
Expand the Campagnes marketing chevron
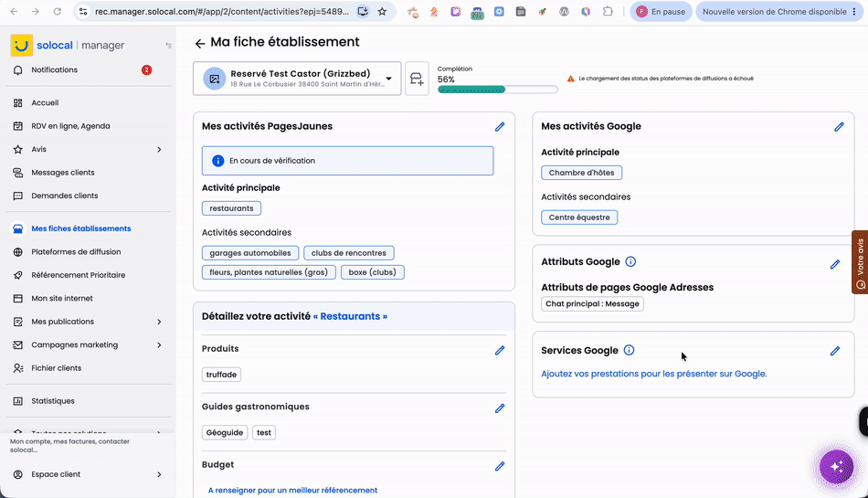[x=159, y=344]
